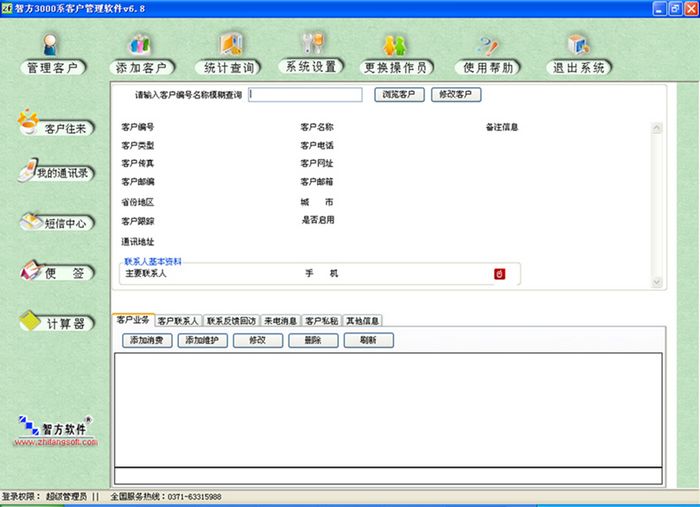Open 管理客户 (Manage Customers) icon

(x=50, y=45)
